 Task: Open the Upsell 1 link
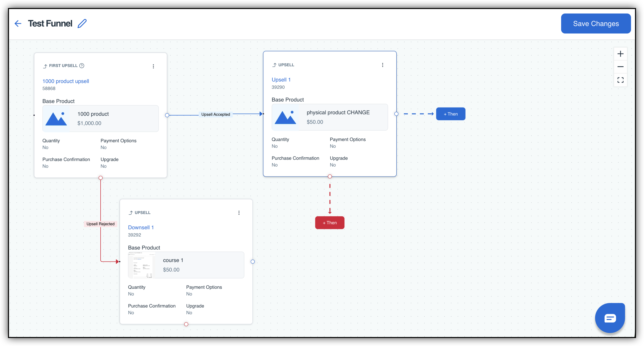(x=281, y=79)
